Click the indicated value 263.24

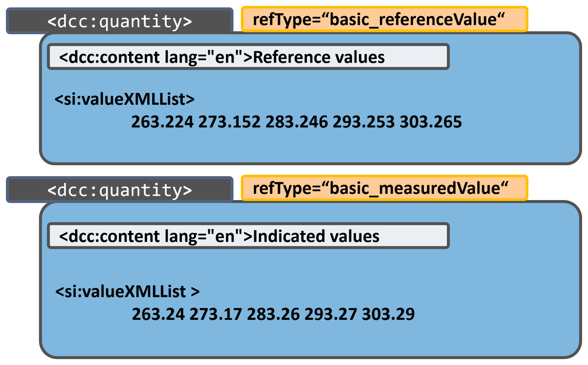pos(158,314)
